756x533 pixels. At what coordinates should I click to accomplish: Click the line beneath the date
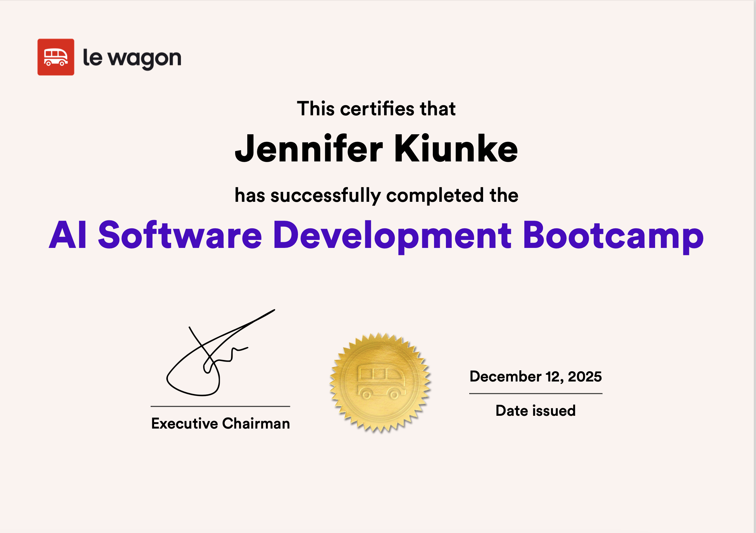(x=535, y=393)
